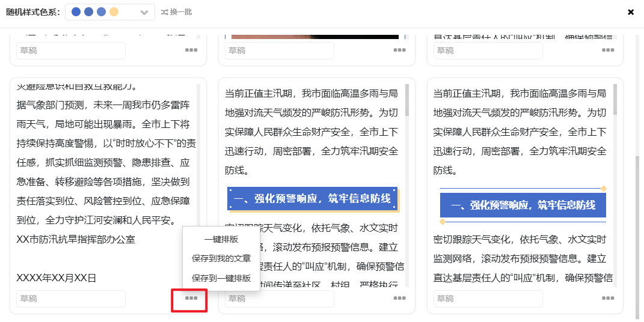Open the three-dot menu of the bottom-row right card

(609, 298)
